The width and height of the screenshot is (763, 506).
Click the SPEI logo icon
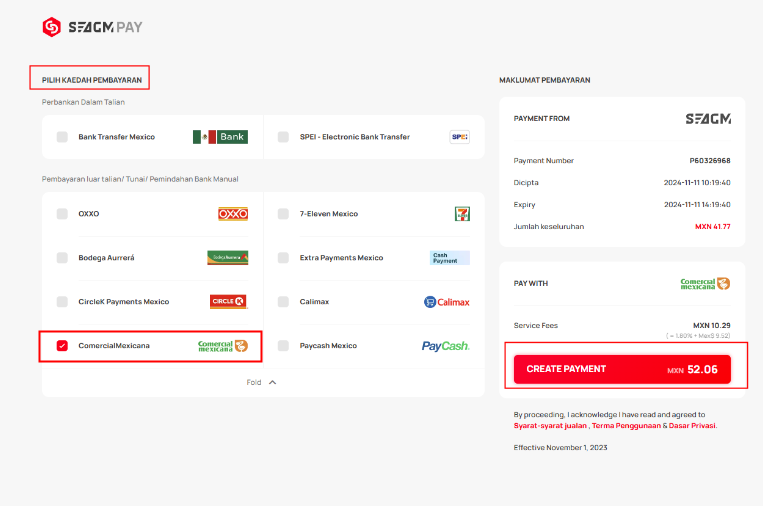click(x=459, y=137)
